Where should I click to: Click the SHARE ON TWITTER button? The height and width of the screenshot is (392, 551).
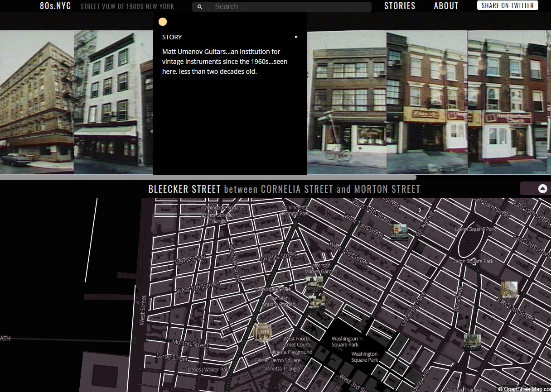tap(507, 5)
